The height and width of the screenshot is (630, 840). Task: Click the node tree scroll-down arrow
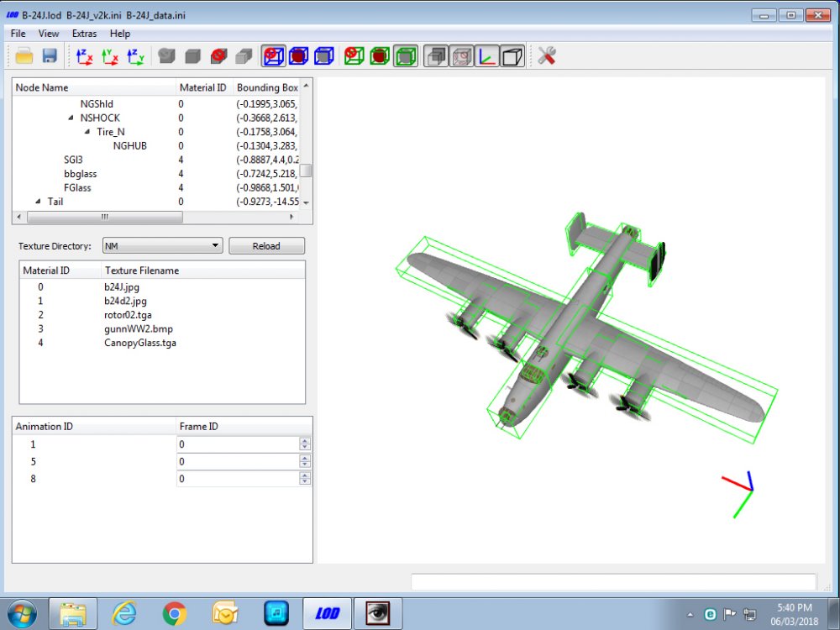[x=306, y=203]
